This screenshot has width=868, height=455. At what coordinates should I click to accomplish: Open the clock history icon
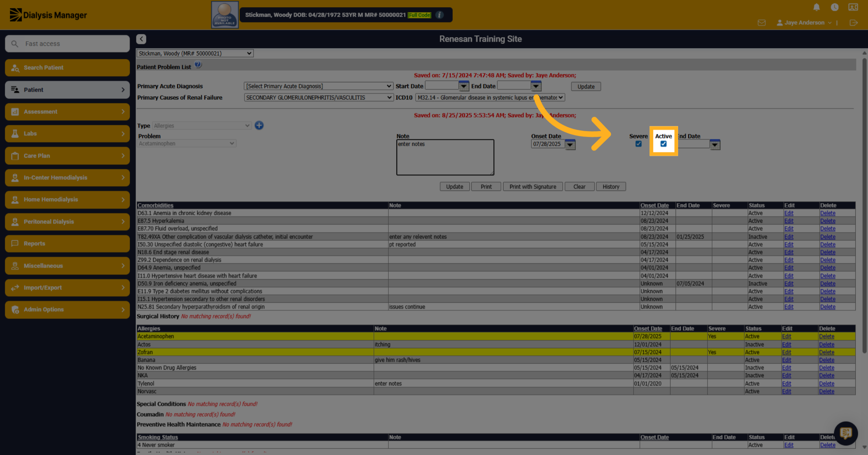pyautogui.click(x=835, y=7)
